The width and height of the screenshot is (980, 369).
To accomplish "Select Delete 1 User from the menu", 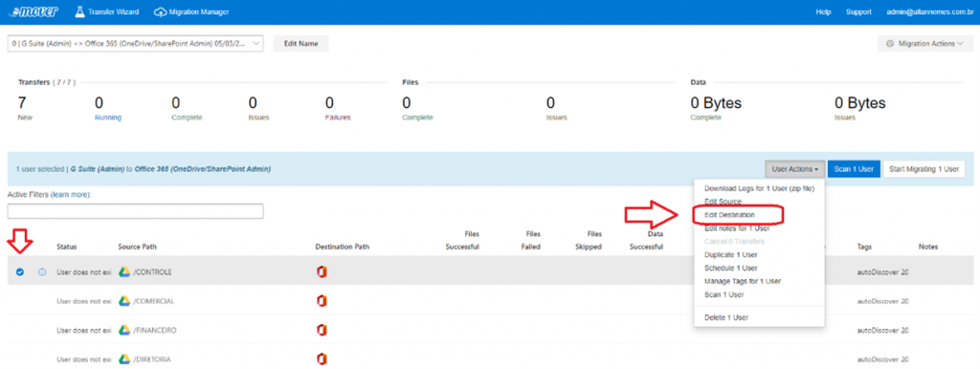I will pos(726,317).
